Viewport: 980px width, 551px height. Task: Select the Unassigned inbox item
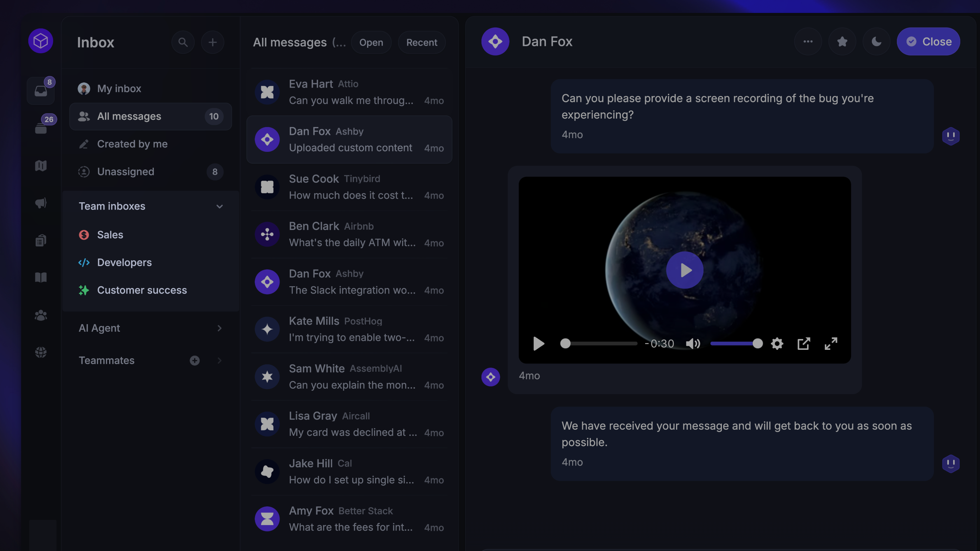[x=125, y=172]
